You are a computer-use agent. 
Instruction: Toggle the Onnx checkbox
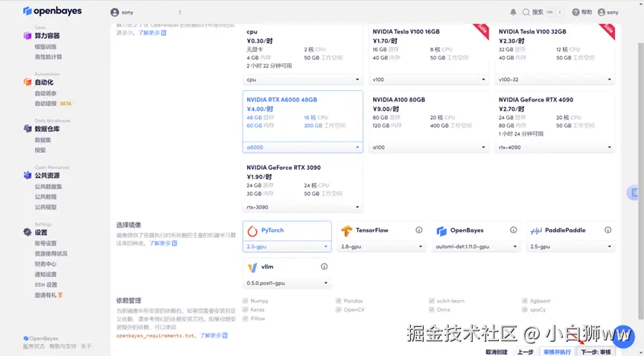432,310
